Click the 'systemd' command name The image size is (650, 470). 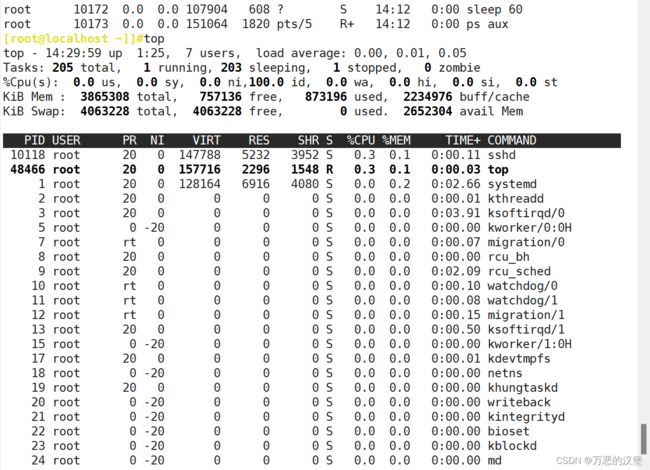click(x=512, y=184)
